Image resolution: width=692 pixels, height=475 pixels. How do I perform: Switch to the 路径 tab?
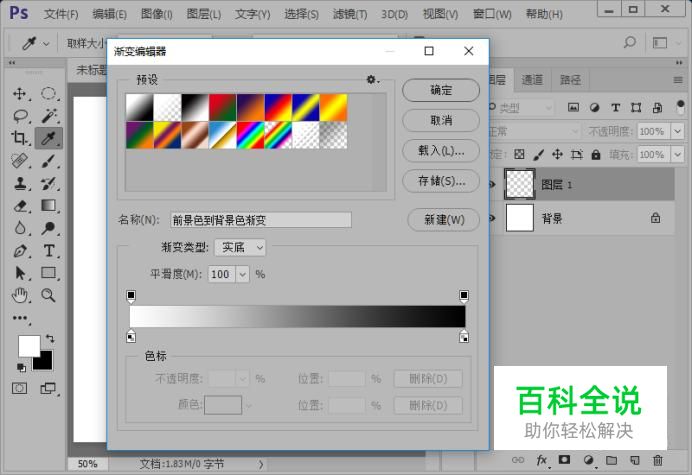pyautogui.click(x=570, y=80)
